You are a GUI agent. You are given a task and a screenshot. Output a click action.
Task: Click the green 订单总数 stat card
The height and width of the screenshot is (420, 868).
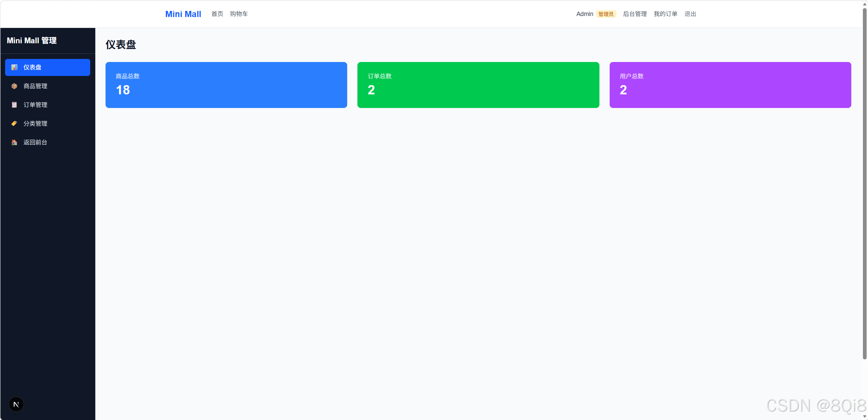point(478,85)
